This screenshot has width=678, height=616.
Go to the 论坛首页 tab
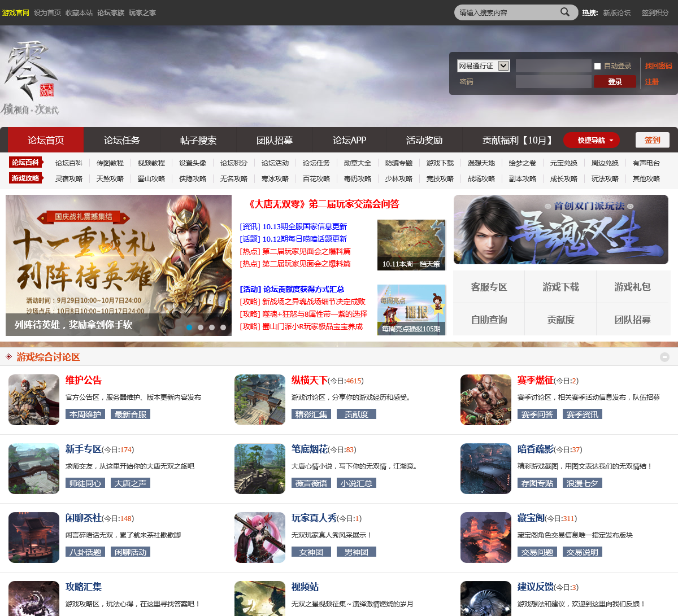pyautogui.click(x=46, y=140)
